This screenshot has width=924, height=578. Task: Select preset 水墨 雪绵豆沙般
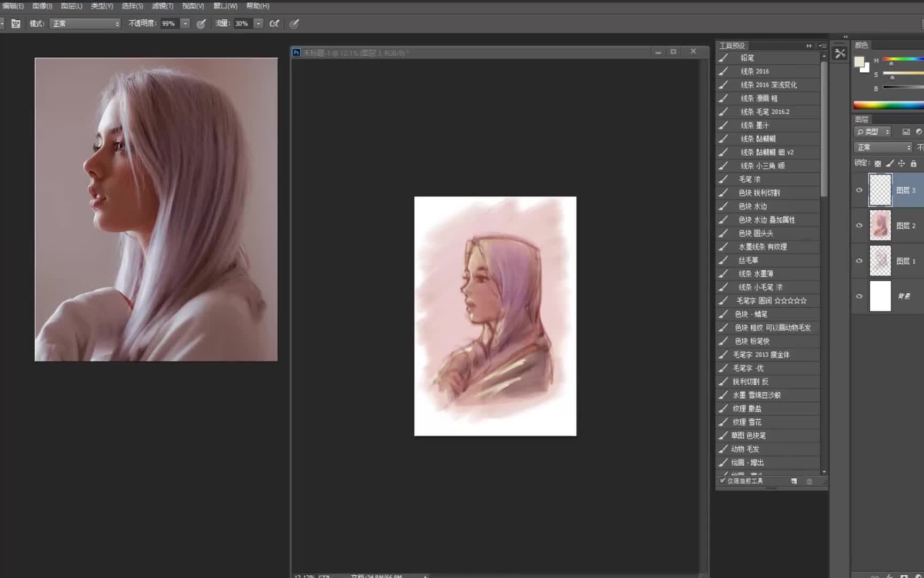[x=767, y=395]
